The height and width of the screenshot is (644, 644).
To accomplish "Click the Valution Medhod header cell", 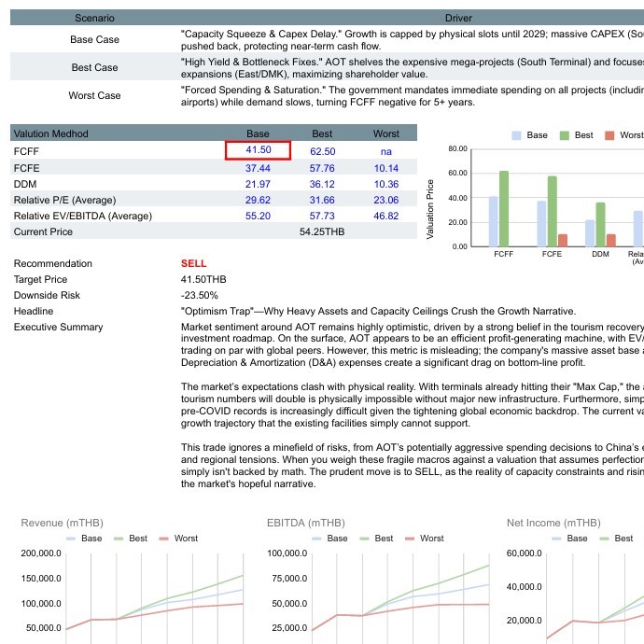I will click(51, 133).
